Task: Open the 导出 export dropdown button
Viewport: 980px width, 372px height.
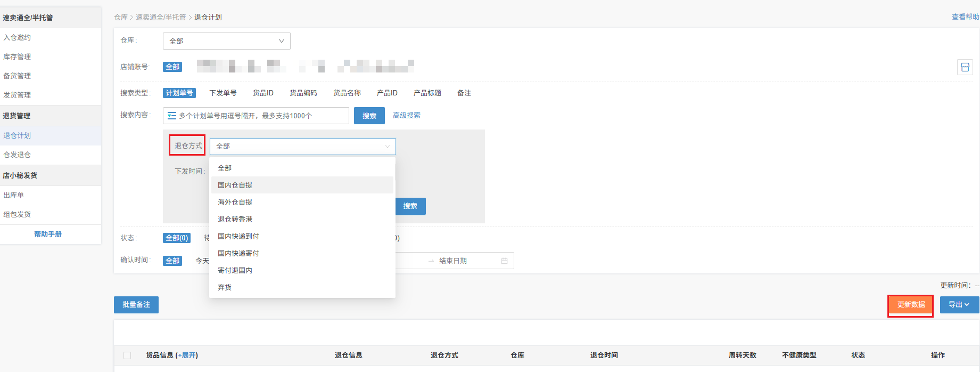Action: (959, 305)
